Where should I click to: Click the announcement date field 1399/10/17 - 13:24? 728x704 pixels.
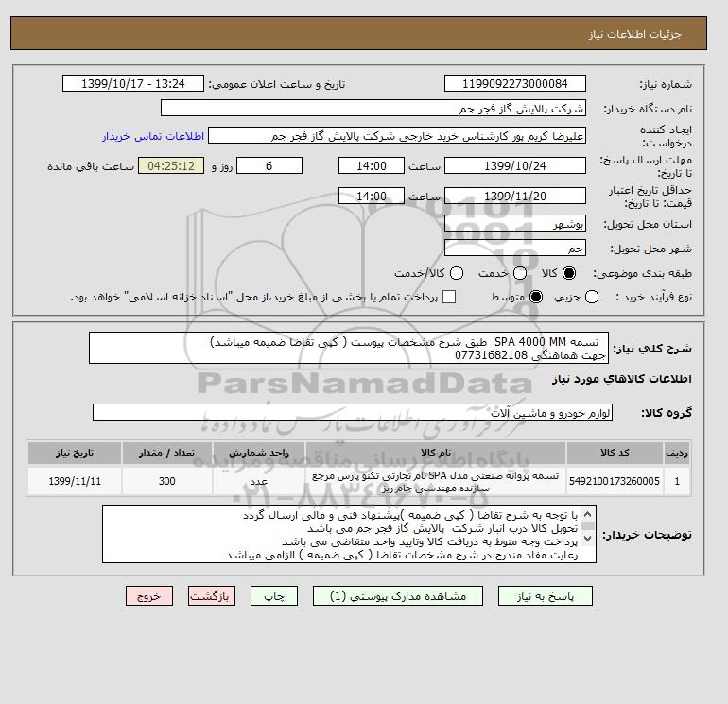133,83
